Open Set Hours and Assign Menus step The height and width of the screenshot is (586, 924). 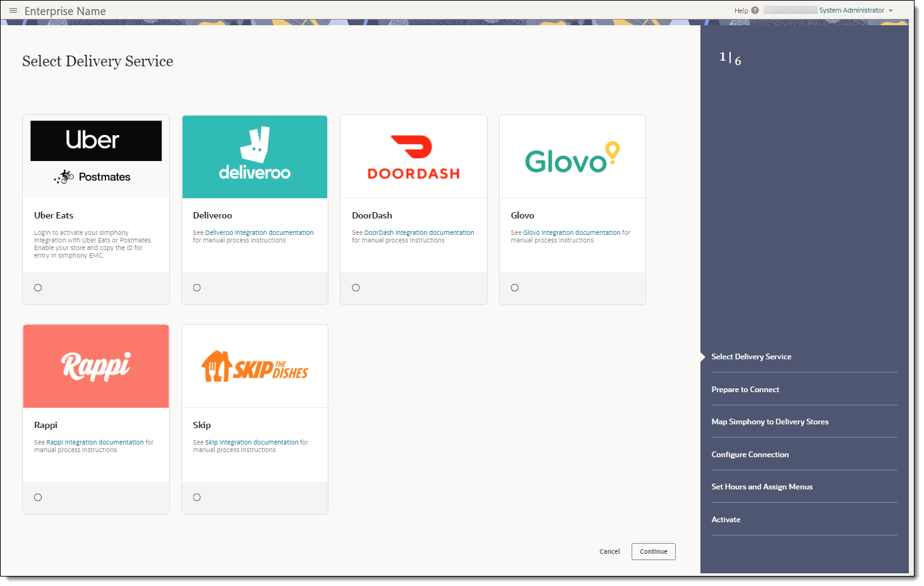pos(762,487)
